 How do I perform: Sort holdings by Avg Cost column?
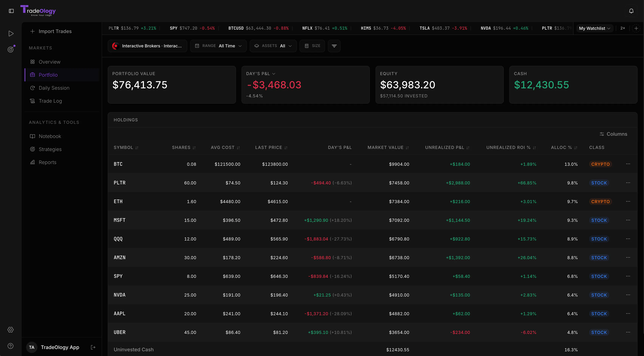click(x=225, y=148)
